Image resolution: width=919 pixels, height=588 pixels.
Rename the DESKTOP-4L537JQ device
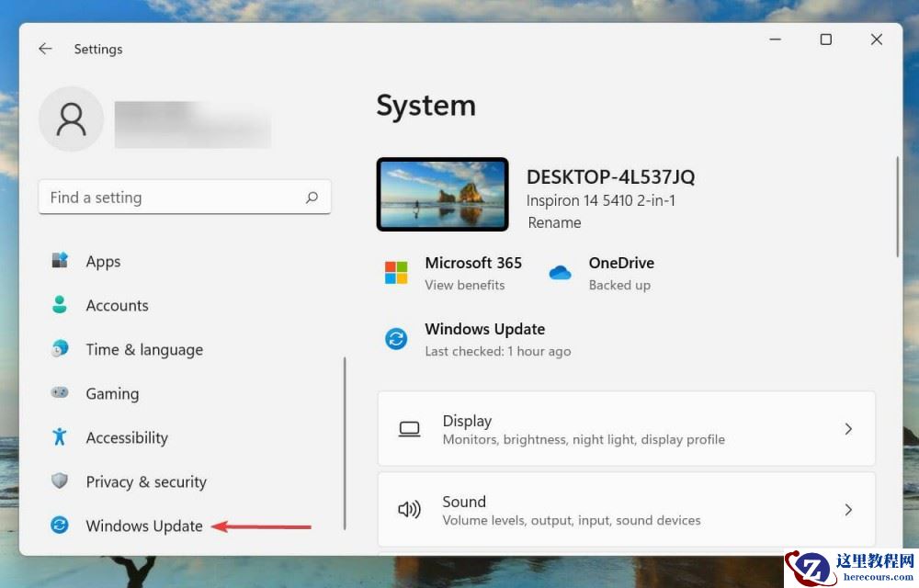point(554,222)
